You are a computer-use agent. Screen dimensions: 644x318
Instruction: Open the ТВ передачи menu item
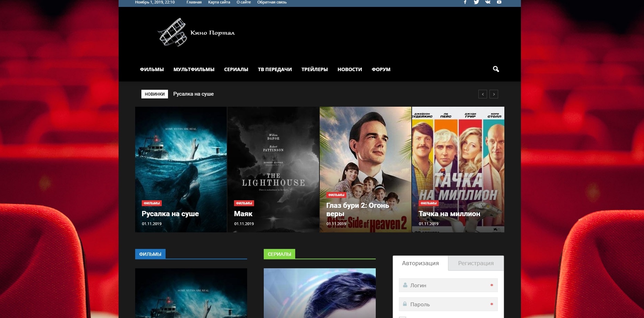pyautogui.click(x=275, y=69)
